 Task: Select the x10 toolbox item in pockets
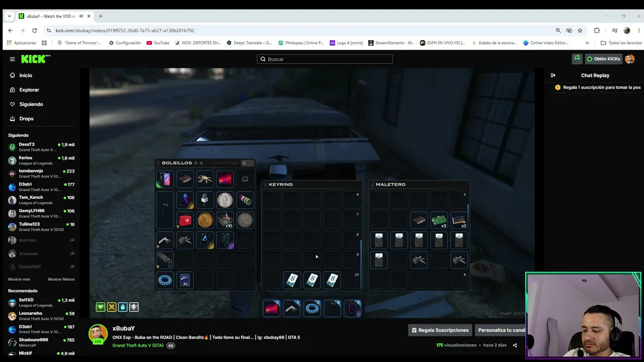225,220
